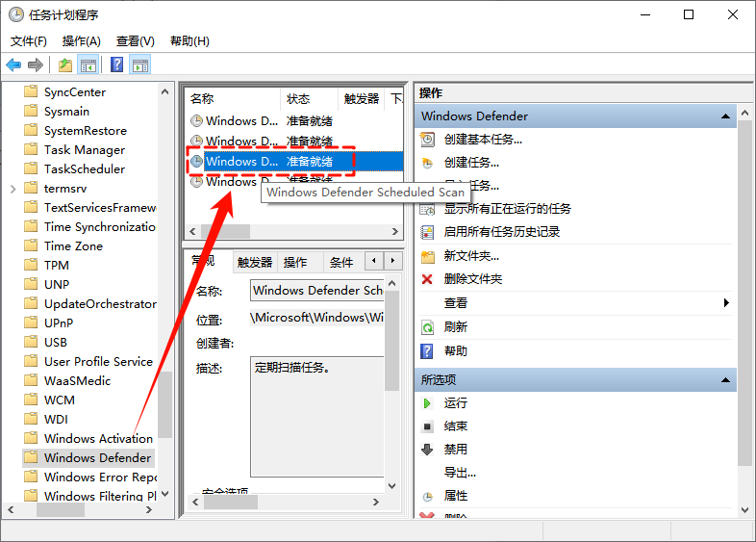Click the clock icon of first task row
The image size is (756, 542).
(x=196, y=120)
